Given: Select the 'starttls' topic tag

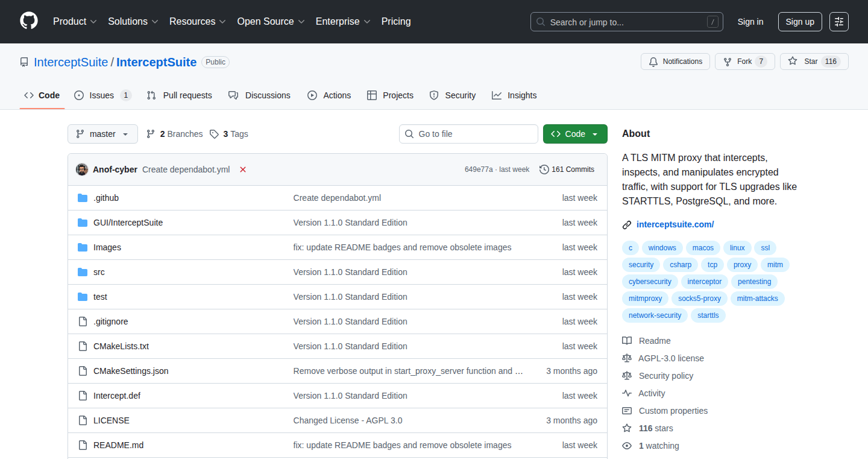Looking at the screenshot, I should 708,315.
